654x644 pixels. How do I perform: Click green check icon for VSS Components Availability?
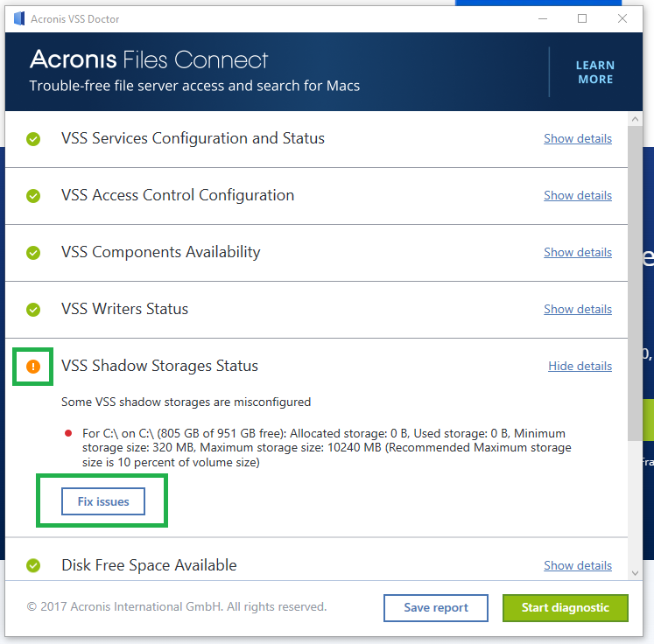coord(33,253)
